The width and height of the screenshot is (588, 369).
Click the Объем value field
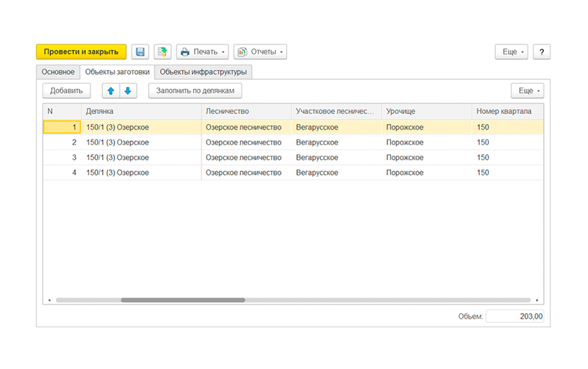[x=514, y=317]
